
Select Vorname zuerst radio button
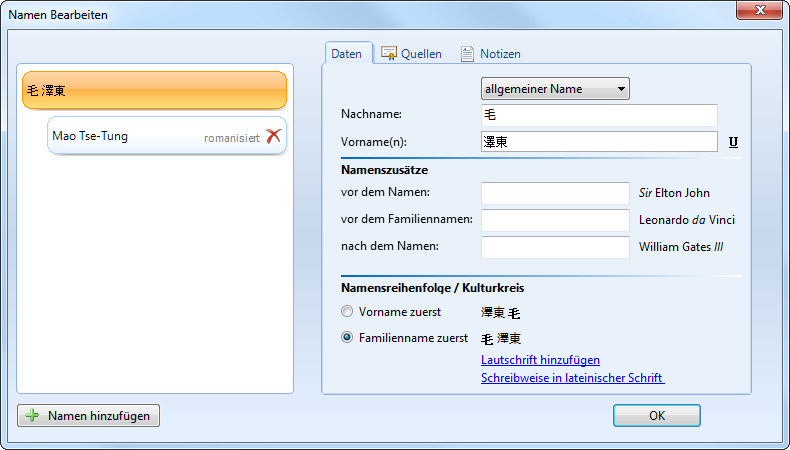[x=347, y=312]
